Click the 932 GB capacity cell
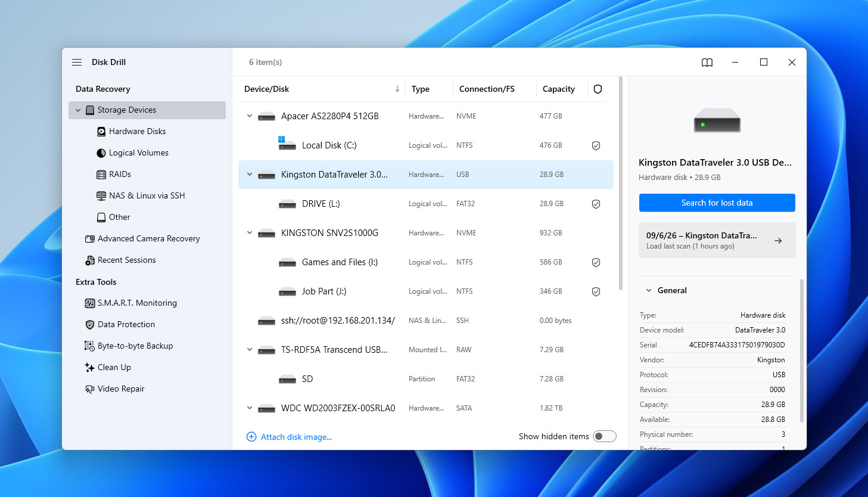The height and width of the screenshot is (497, 868). click(x=550, y=233)
